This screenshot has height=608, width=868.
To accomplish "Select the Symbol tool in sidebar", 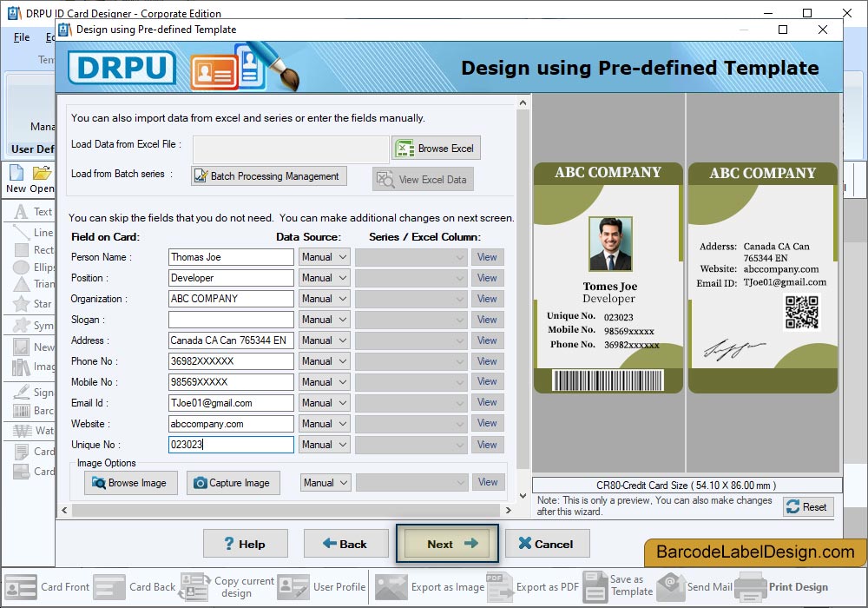I will 33,325.
